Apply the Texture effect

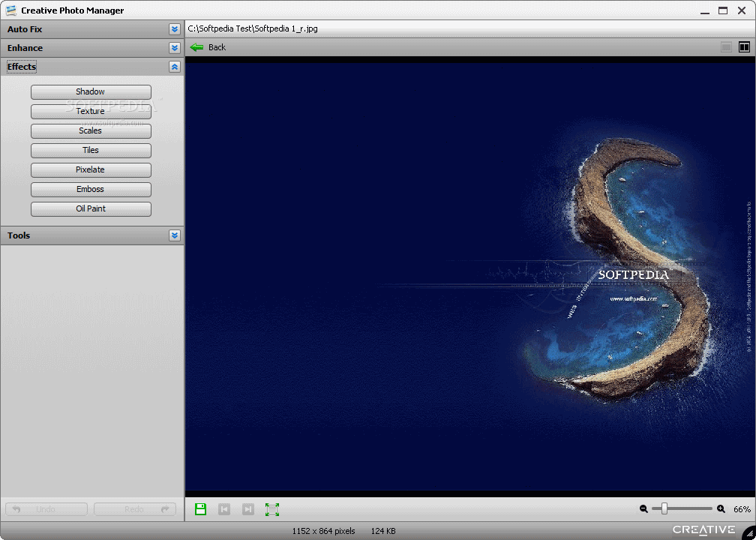point(91,111)
